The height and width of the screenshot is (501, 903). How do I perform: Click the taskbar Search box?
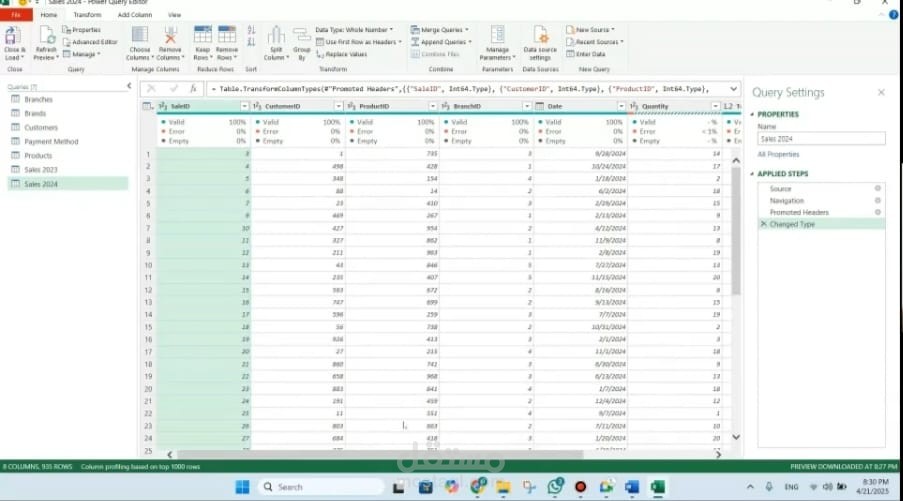(x=321, y=487)
